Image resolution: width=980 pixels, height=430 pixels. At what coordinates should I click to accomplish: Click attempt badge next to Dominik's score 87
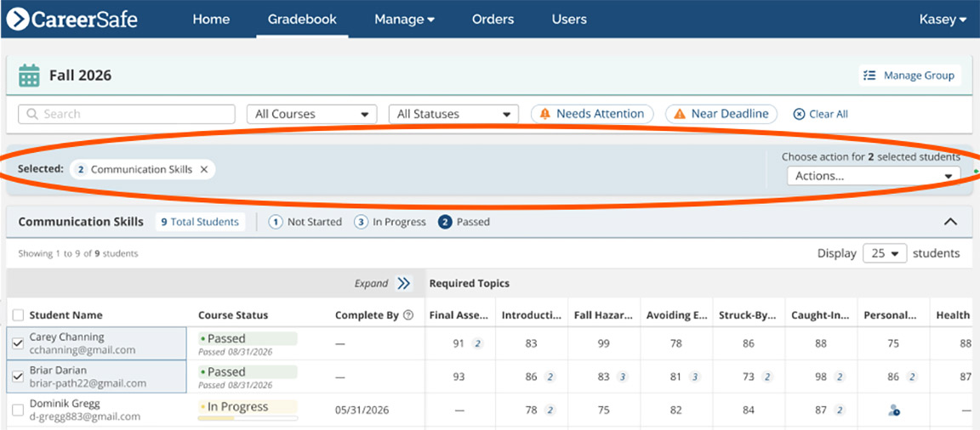point(840,410)
